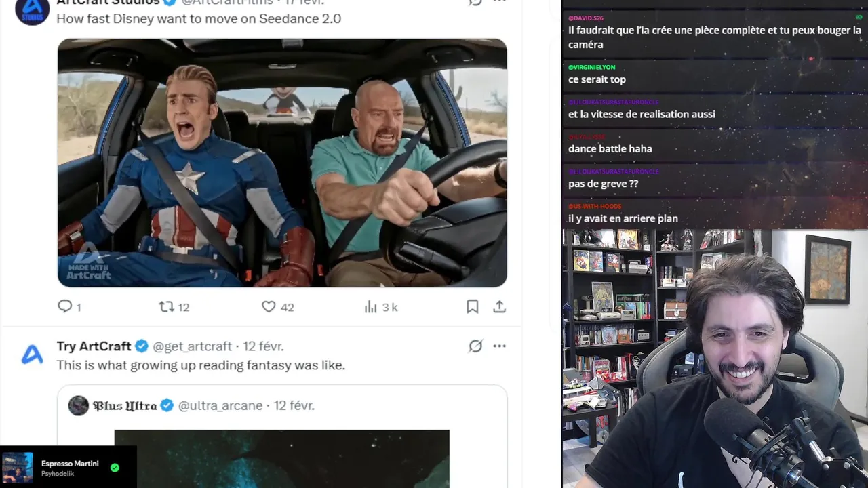Like the tweet with 42 likes
Image resolution: width=868 pixels, height=488 pixels.
pos(277,307)
